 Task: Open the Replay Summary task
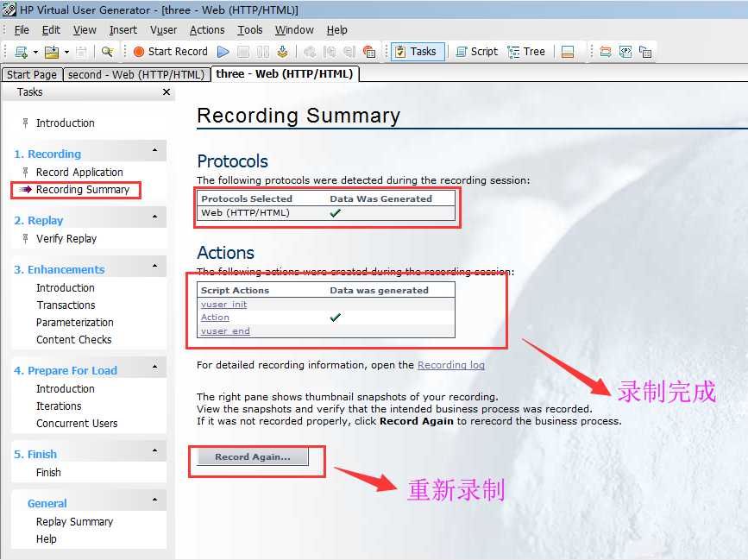point(74,522)
